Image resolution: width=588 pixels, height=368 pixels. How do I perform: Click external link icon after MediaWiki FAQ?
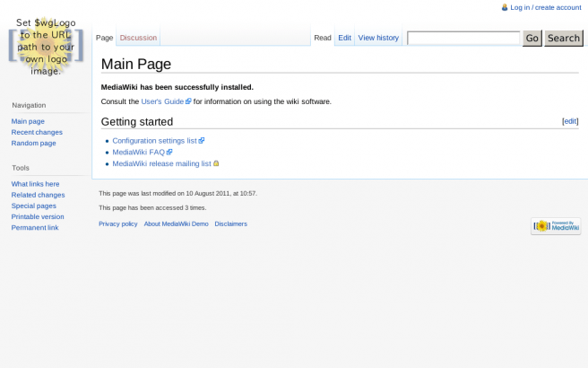point(169,152)
